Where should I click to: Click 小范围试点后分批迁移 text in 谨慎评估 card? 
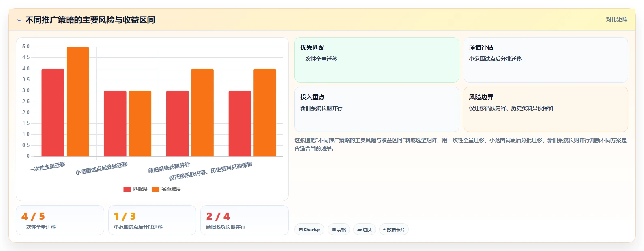(x=495, y=59)
